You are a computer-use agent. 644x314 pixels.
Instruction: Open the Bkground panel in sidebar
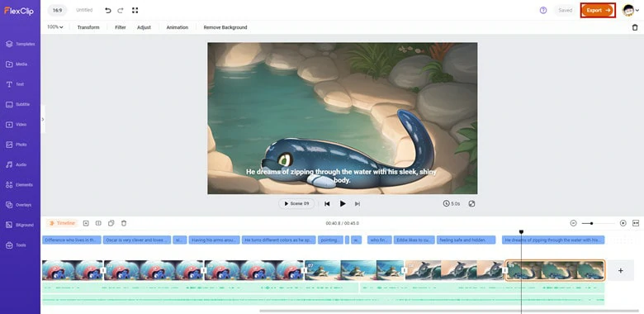19,225
